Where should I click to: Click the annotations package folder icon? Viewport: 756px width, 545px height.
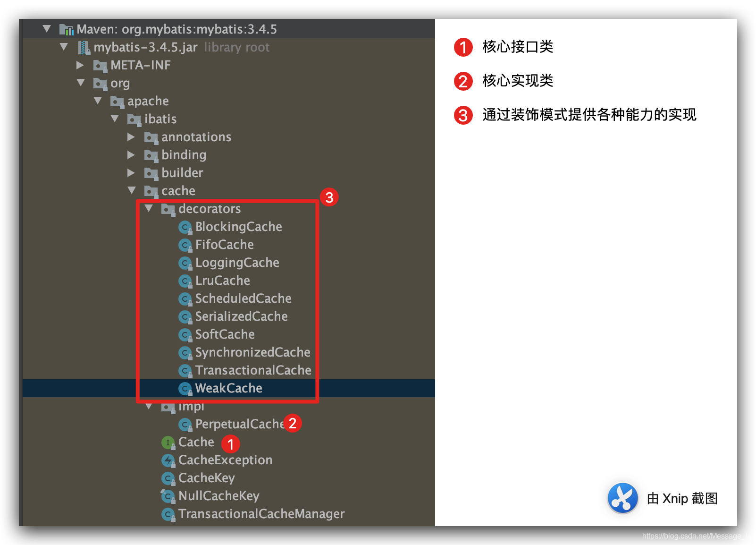tap(151, 137)
